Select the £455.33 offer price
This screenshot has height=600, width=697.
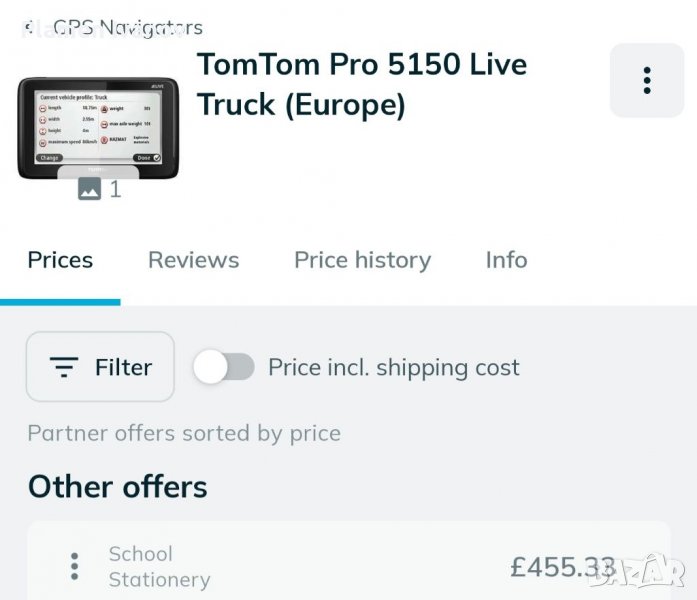click(562, 567)
